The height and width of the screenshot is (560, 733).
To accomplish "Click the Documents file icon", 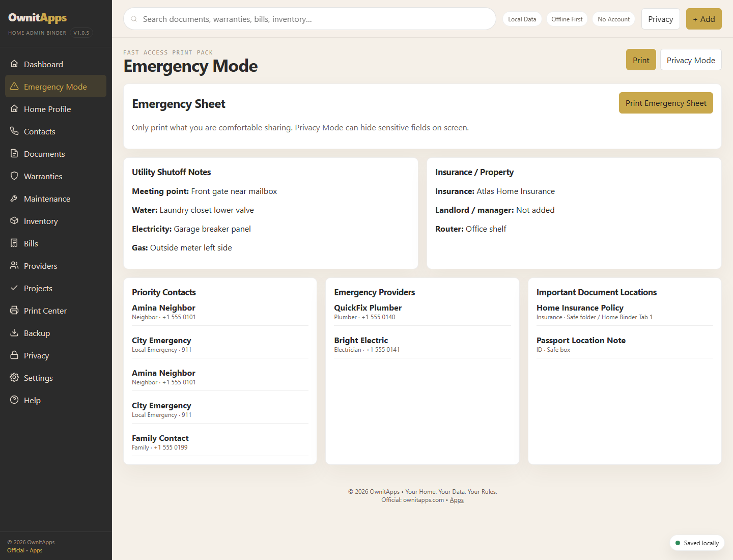I will point(14,154).
